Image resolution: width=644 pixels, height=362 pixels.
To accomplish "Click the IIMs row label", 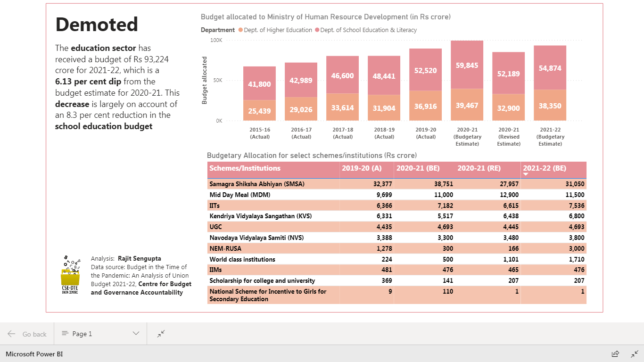I will coord(216,270).
